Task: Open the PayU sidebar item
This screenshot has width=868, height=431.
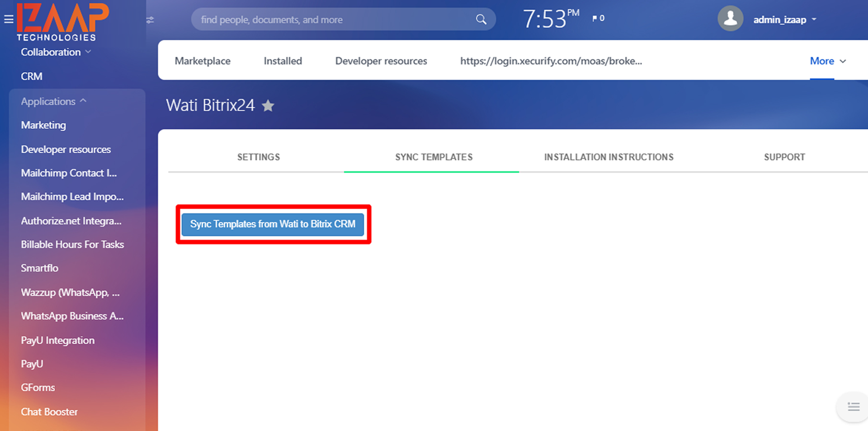Action: pos(32,364)
